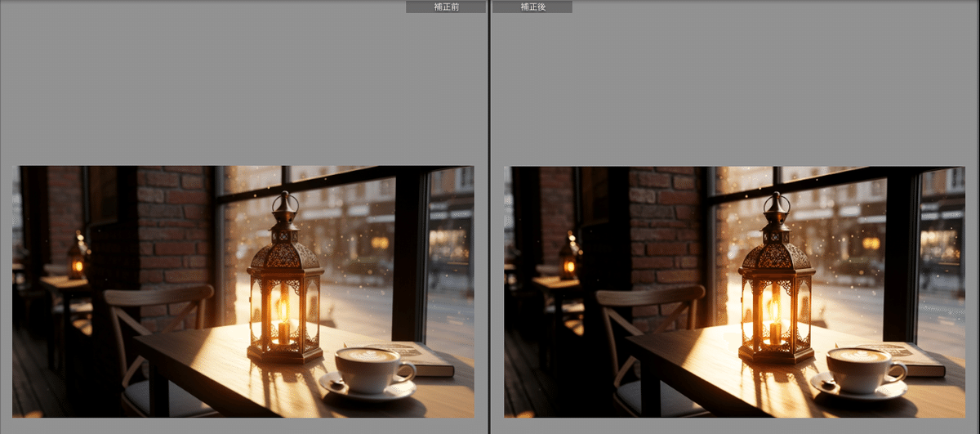Click the lantern's top ring in before image
Image resolution: width=980 pixels, height=434 pixels.
[x=285, y=199]
